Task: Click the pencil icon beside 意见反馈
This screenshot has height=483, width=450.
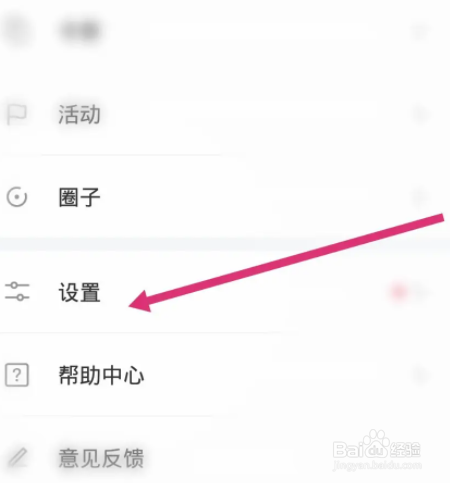Action: click(x=17, y=457)
